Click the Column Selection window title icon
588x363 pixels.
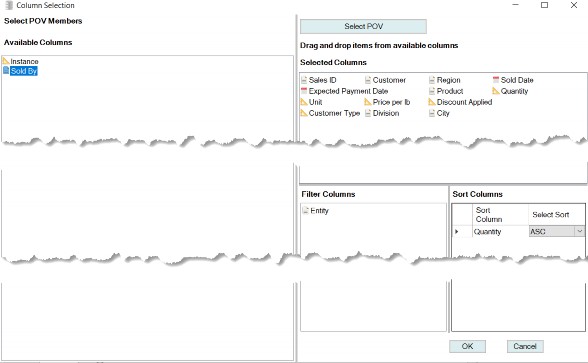point(9,5)
